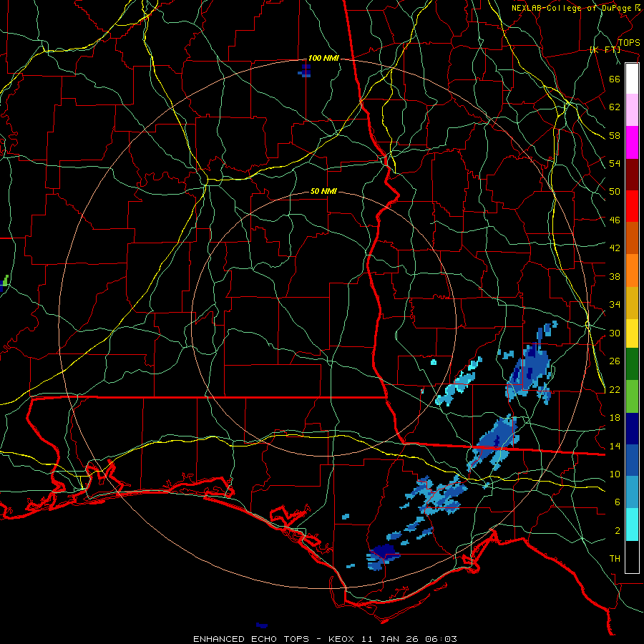This screenshot has width=644, height=644.
Task: Click the gold legend swatch
Action: point(632,303)
